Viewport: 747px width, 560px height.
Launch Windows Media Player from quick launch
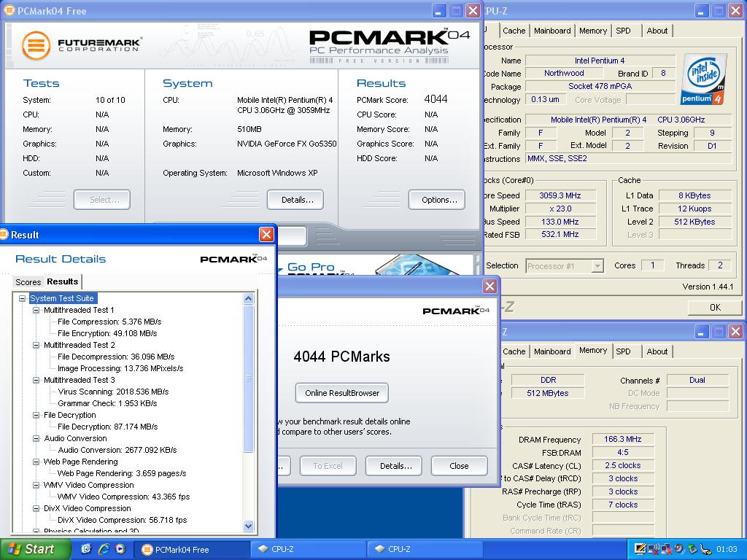tap(120, 549)
